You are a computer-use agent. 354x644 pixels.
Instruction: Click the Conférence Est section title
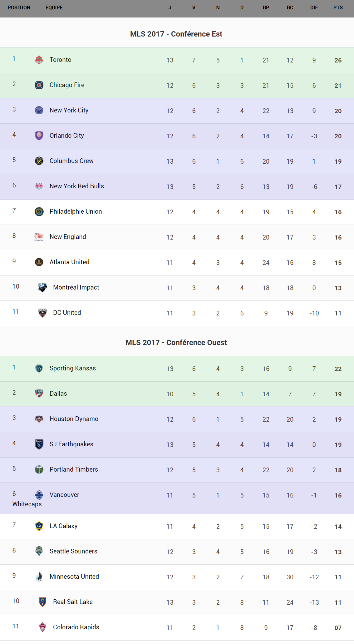click(176, 34)
